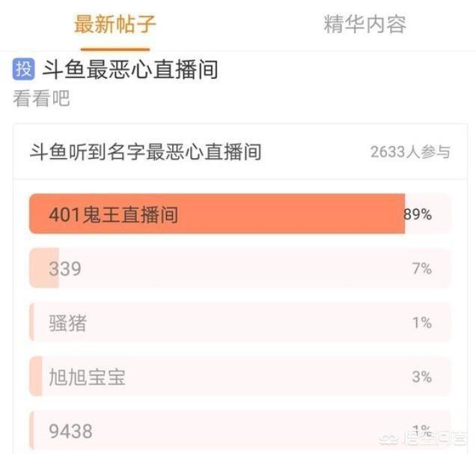Click the 1% result beside 骚猪
This screenshot has width=476, height=454.
click(422, 323)
